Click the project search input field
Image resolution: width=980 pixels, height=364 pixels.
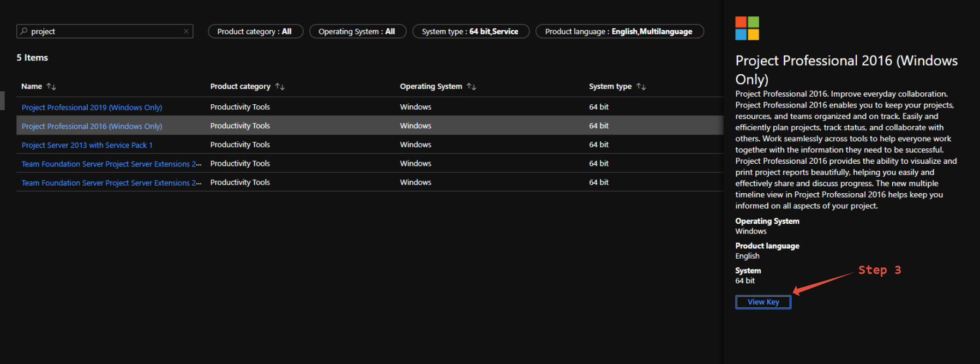(x=105, y=31)
